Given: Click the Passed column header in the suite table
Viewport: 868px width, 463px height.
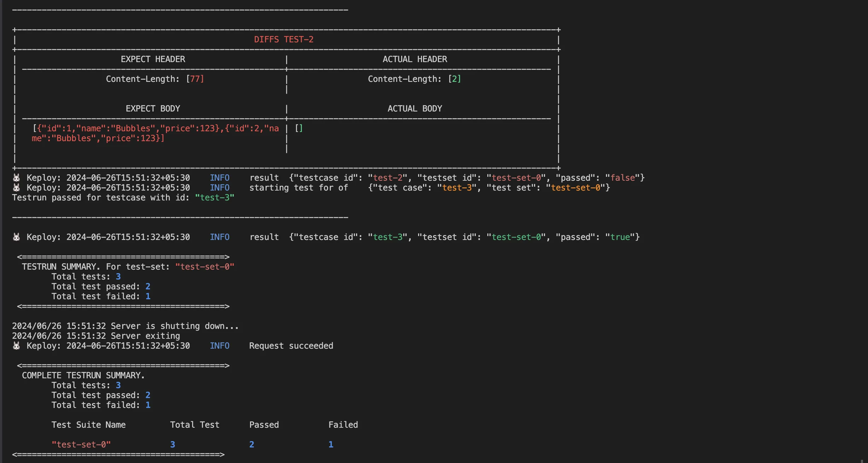Looking at the screenshot, I should (264, 425).
